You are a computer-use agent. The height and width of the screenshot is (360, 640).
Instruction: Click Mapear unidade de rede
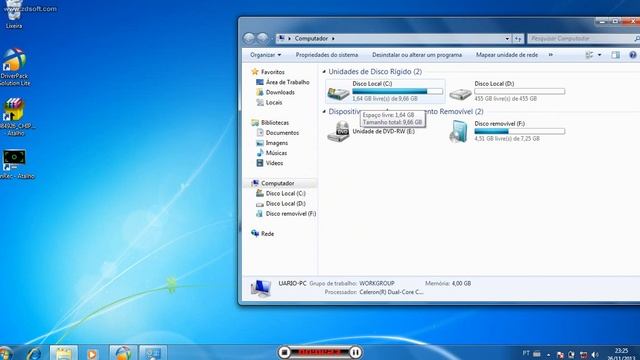507,55
